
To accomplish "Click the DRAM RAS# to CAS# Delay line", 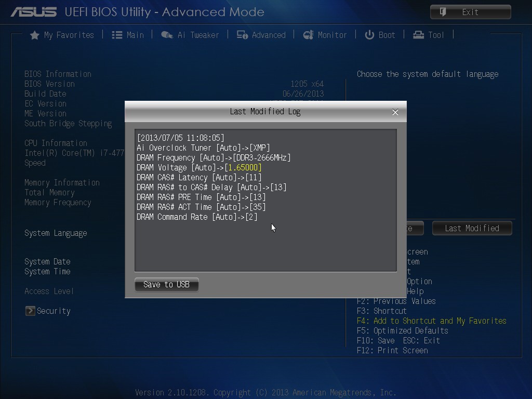I will pos(212,187).
